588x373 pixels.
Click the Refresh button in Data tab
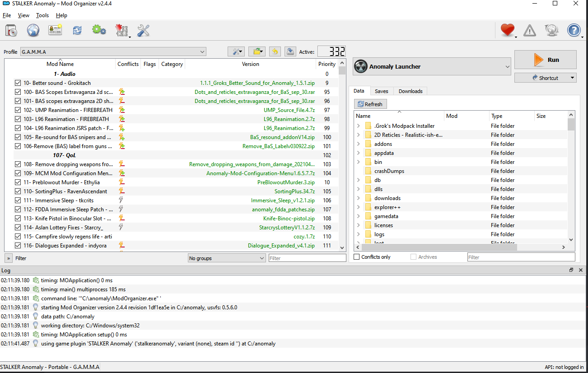tap(370, 104)
